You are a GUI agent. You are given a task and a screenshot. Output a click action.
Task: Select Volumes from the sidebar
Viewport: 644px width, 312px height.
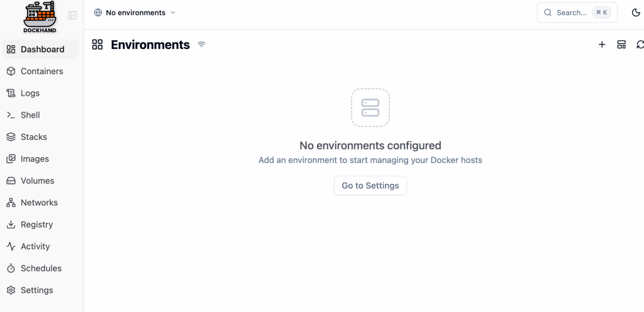click(37, 181)
